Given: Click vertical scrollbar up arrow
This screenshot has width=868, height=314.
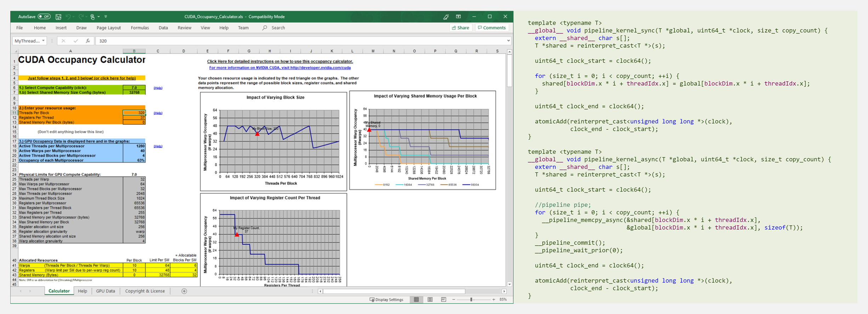Looking at the screenshot, I should [510, 52].
